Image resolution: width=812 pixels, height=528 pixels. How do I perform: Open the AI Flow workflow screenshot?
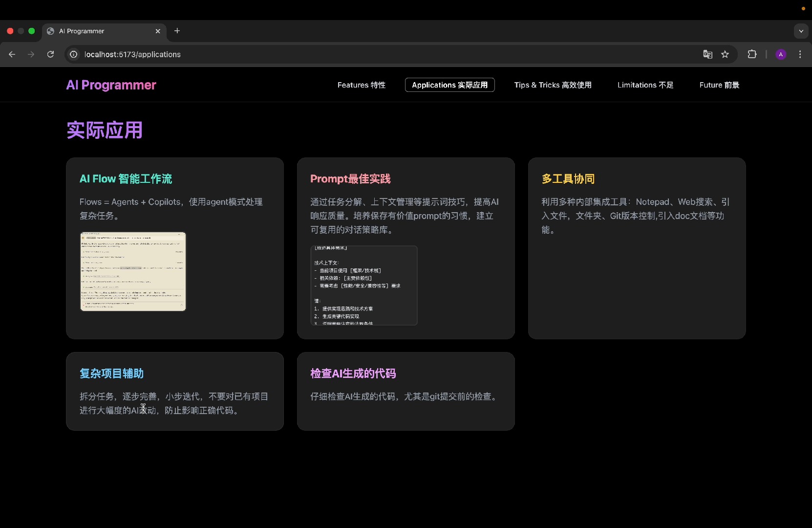[x=132, y=271]
